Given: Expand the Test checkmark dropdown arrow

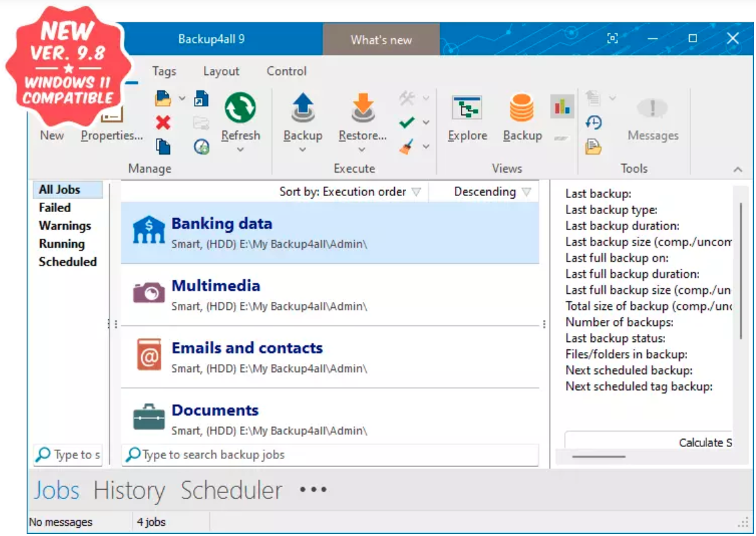Looking at the screenshot, I should tap(426, 122).
